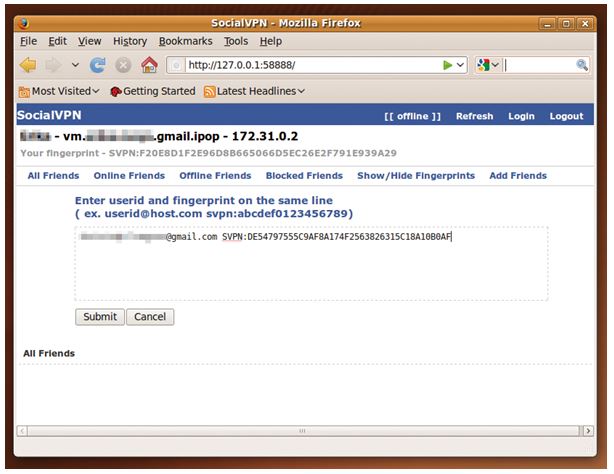Image resolution: width=614 pixels, height=474 pixels.
Task: Open the Help menu
Action: (x=271, y=41)
